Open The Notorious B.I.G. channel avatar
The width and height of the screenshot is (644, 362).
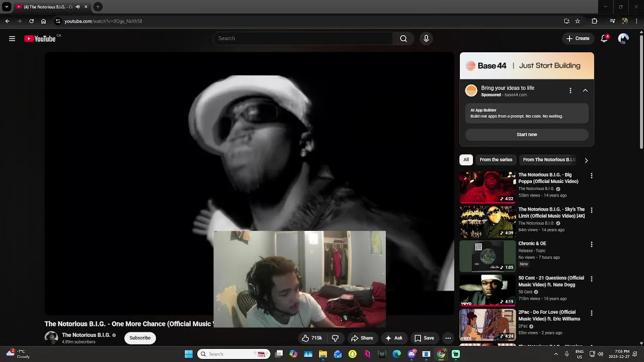point(51,338)
